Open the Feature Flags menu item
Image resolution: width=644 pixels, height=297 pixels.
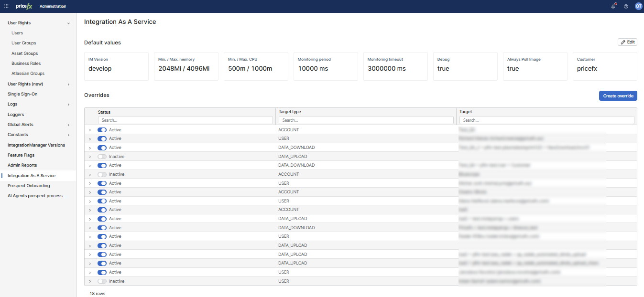pyautogui.click(x=21, y=155)
